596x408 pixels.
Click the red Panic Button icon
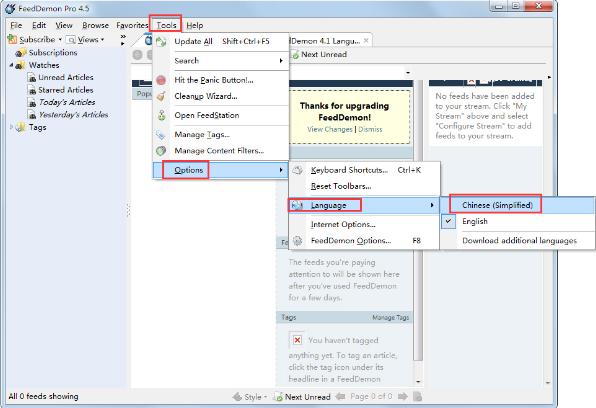click(161, 80)
